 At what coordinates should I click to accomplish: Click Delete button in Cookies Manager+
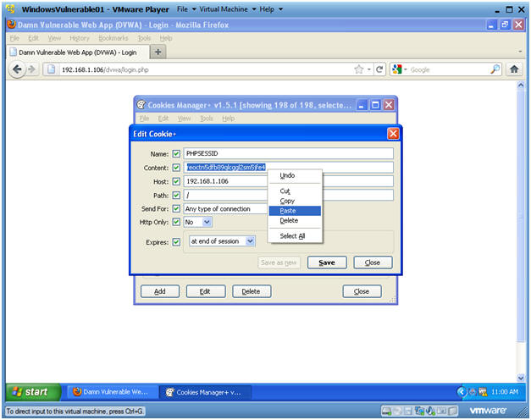point(252,291)
